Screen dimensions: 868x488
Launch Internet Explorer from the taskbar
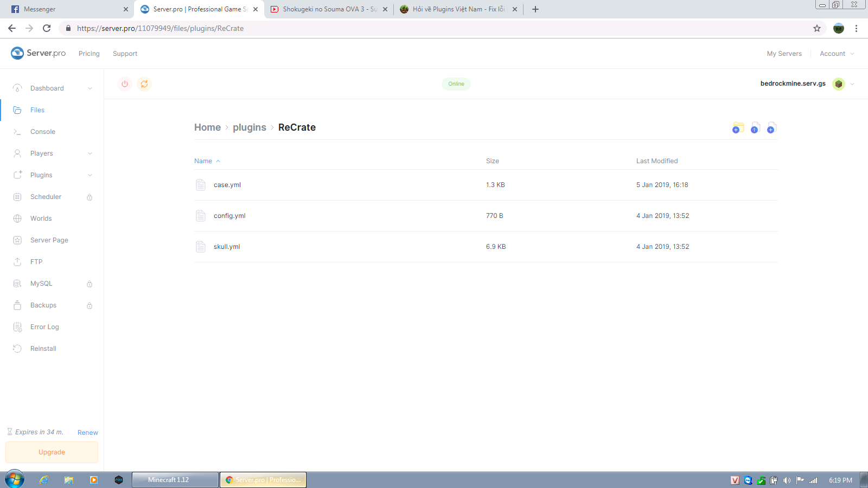pos(44,480)
